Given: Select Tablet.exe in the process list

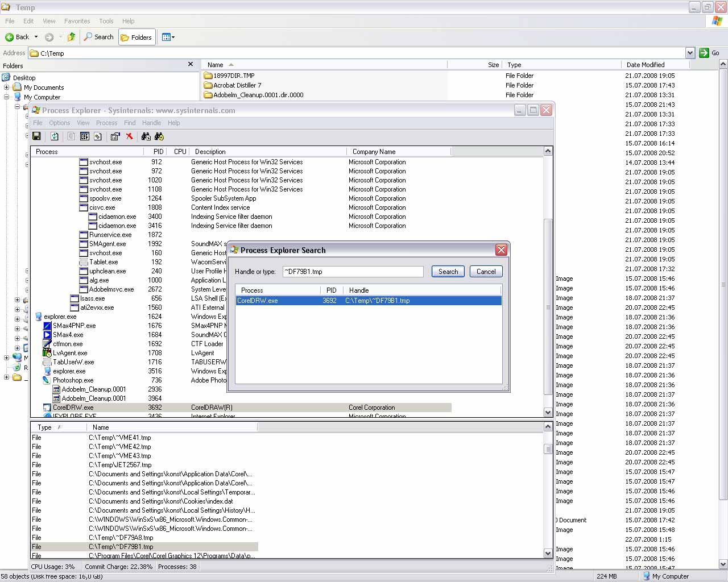Looking at the screenshot, I should pyautogui.click(x=104, y=262).
